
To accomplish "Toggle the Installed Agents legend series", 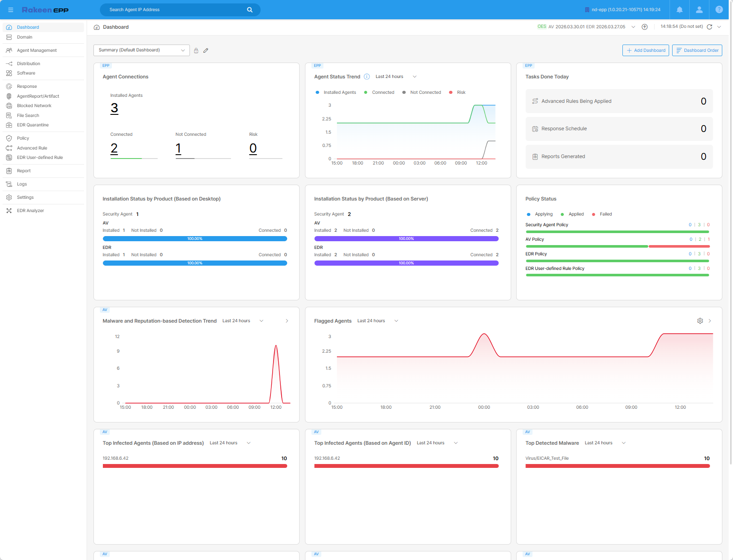I will (336, 93).
